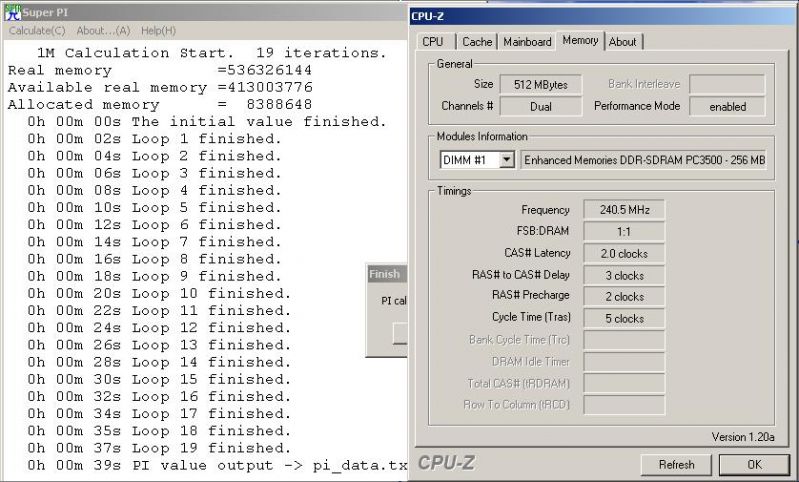Screen dimensions: 799x482
Task: Select the Memory tab in CPU-Z
Action: (580, 40)
